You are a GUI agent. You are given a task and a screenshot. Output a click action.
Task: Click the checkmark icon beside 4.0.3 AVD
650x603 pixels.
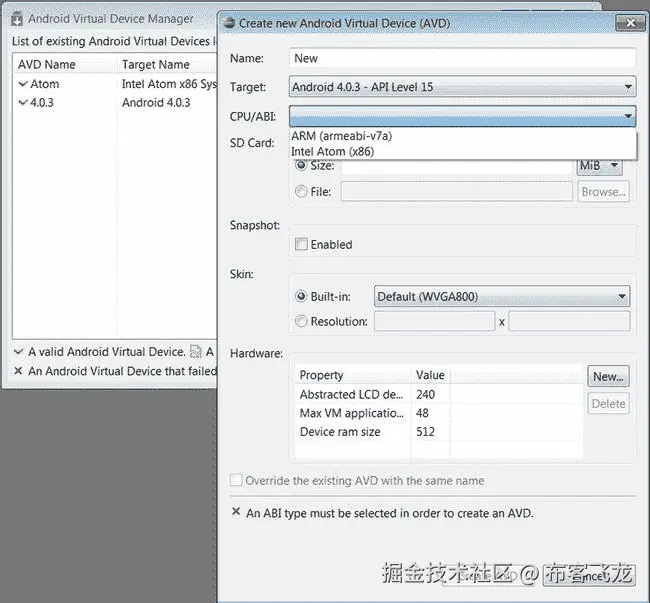23,102
